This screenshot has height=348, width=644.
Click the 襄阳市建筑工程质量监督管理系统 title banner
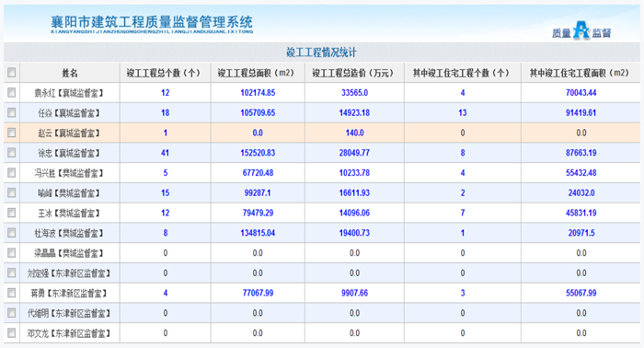coord(152,24)
